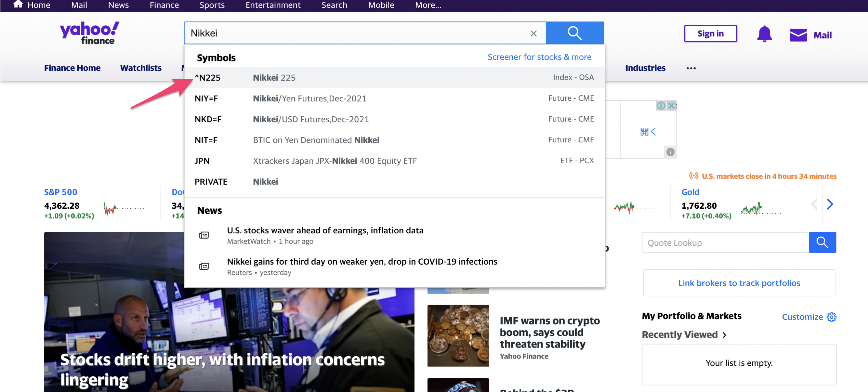Go to Mail in the top bar
The image size is (868, 392).
coord(79,5)
